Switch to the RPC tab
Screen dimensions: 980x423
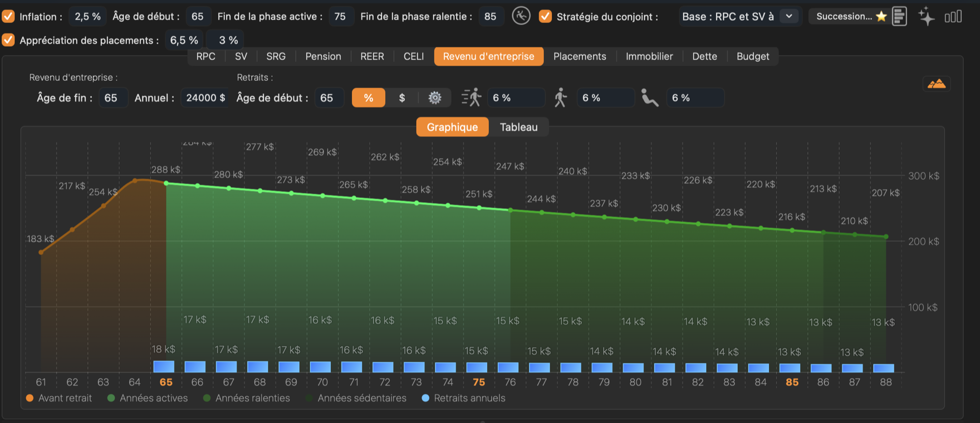point(205,56)
